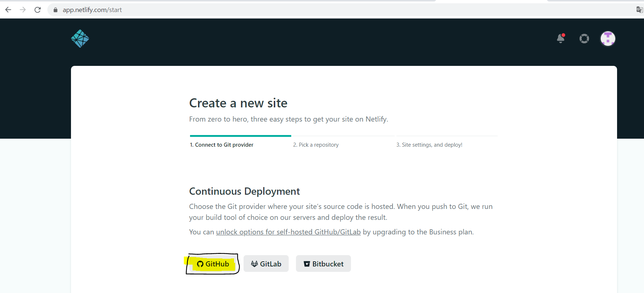Reload the page with the refresh icon

37,10
